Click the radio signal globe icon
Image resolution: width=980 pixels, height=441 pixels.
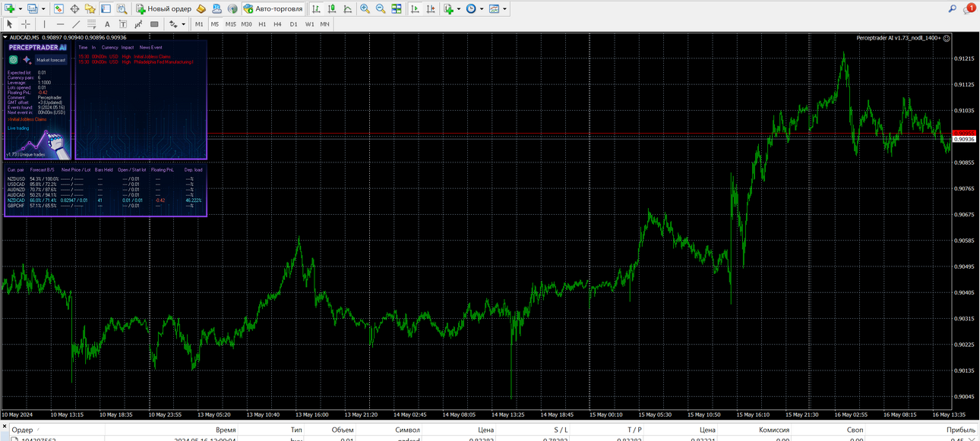coord(232,9)
